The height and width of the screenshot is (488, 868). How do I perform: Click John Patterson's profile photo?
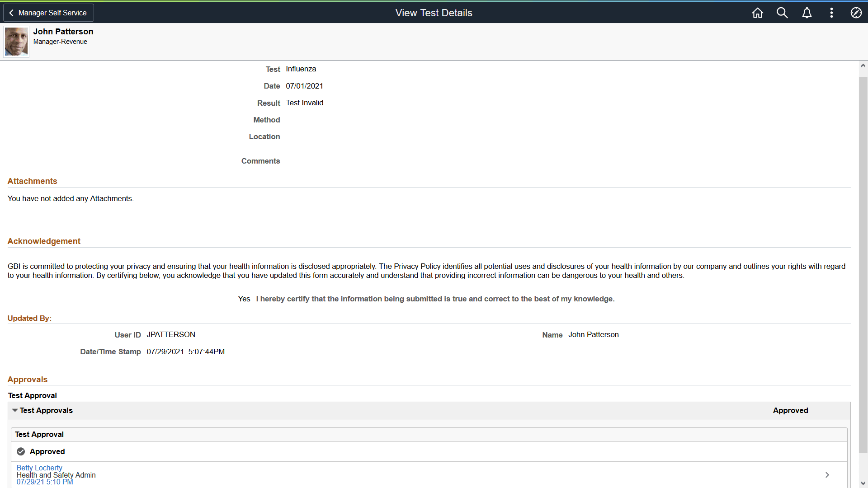point(16,42)
